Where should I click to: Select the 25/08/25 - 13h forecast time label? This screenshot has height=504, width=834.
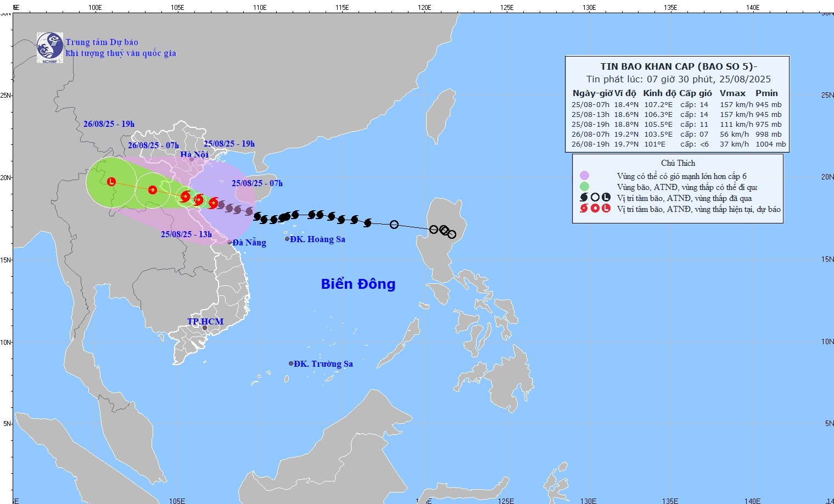[186, 234]
